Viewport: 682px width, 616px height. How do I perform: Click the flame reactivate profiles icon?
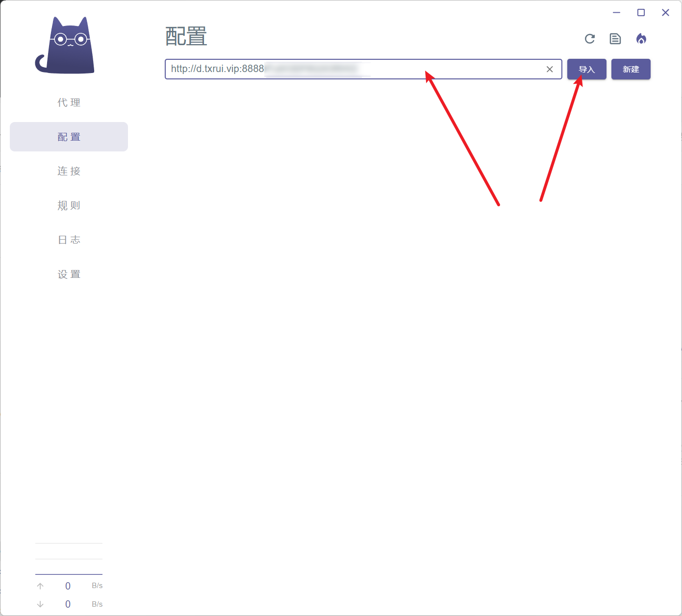[x=641, y=39]
